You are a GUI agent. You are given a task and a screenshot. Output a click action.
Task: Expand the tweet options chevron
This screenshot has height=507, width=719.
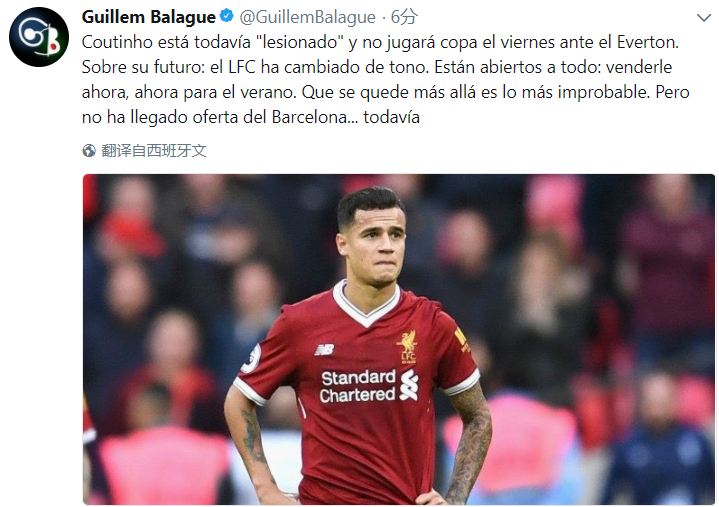[703, 18]
